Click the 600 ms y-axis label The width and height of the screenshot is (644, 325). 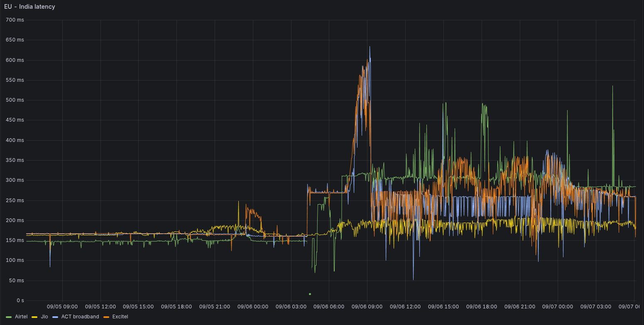click(15, 60)
